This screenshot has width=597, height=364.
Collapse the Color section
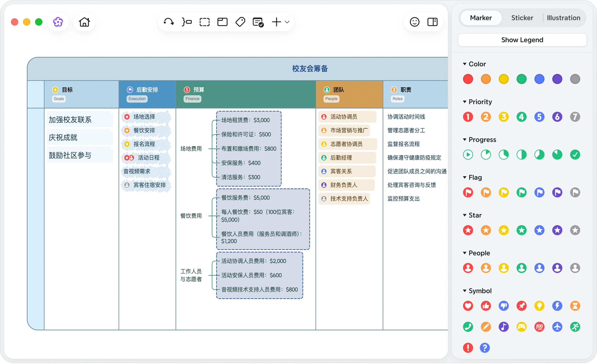[x=465, y=64]
